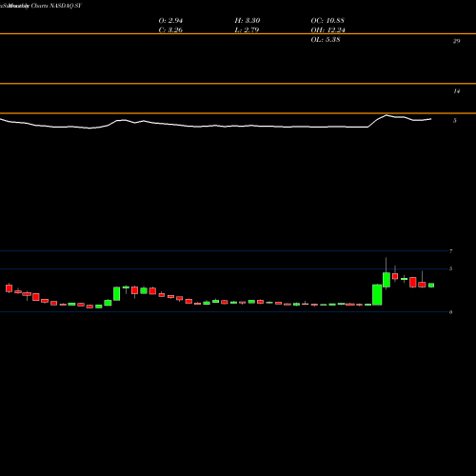
Task: Click the 'OL: 5.38' readout
Action: click(x=326, y=40)
